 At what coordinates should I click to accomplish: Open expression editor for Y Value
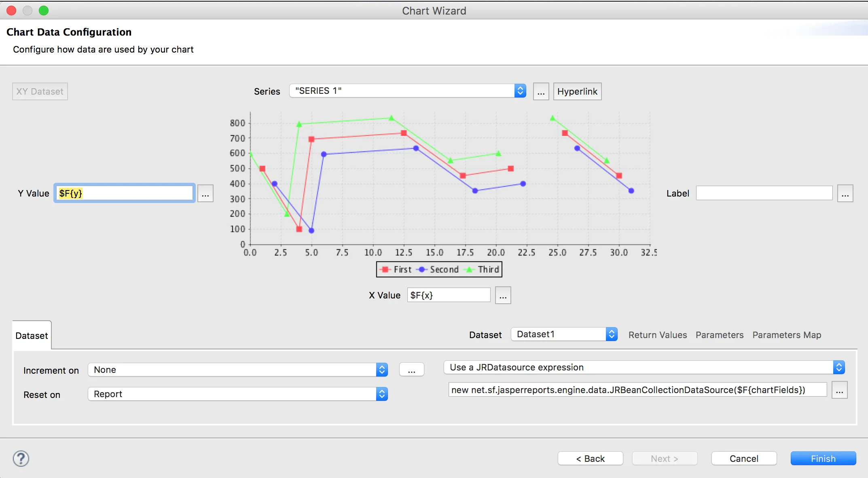point(205,193)
